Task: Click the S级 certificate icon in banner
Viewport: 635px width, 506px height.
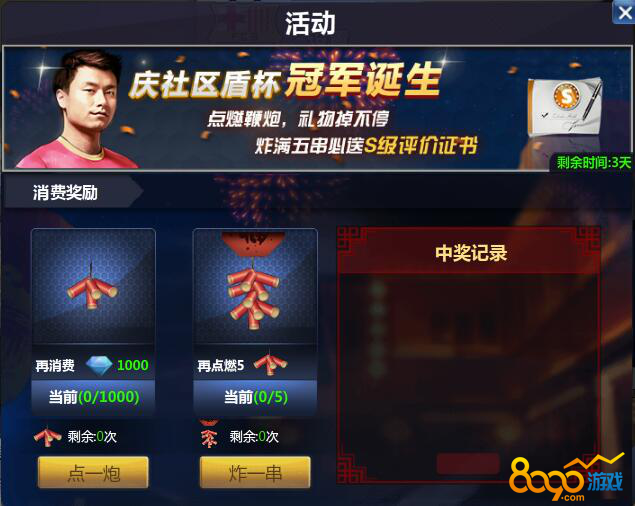Action: point(565,107)
